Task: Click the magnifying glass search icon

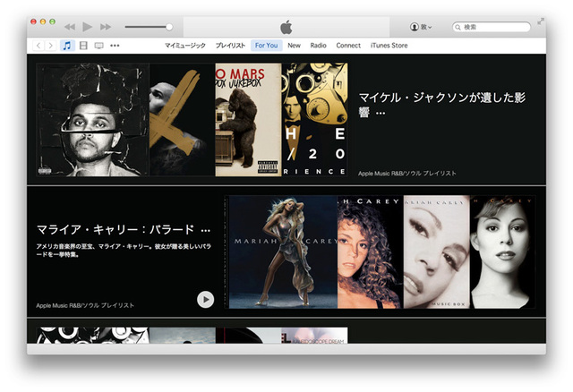Action: pos(458,28)
